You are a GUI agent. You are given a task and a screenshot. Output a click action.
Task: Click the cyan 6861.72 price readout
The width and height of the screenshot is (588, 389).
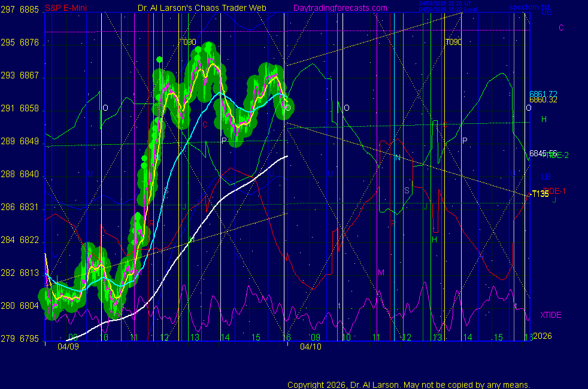click(543, 94)
